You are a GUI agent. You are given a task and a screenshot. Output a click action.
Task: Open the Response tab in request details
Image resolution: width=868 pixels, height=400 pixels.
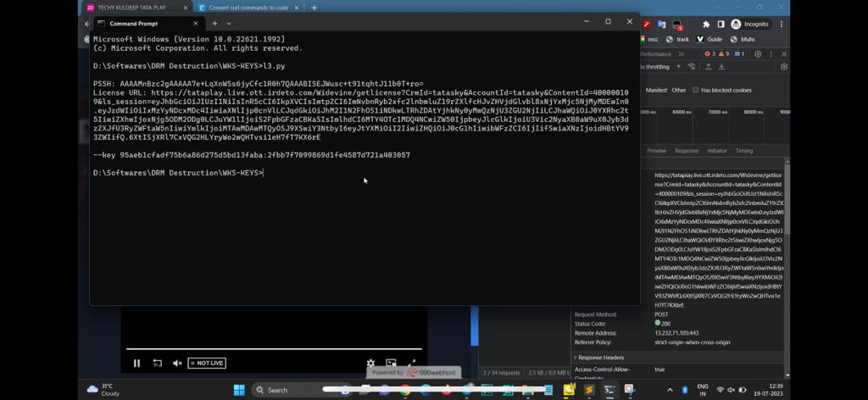(687, 151)
